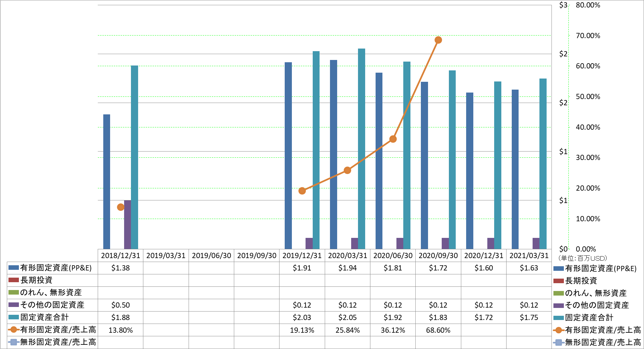Select the 13.80% ratio cell
The width and height of the screenshot is (644, 349).
121,330
